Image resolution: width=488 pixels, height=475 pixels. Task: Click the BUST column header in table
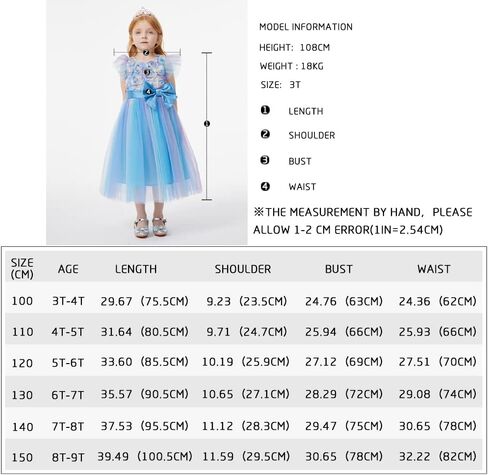point(339,269)
